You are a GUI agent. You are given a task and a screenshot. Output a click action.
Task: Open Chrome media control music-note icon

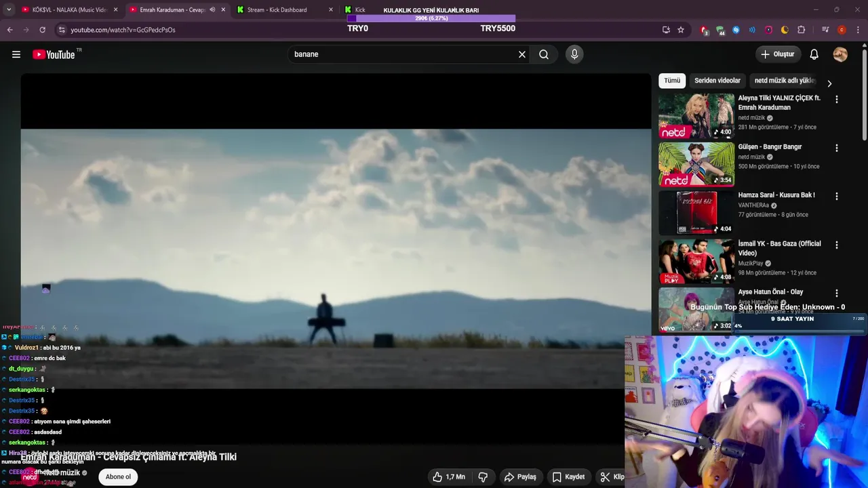pos(825,30)
